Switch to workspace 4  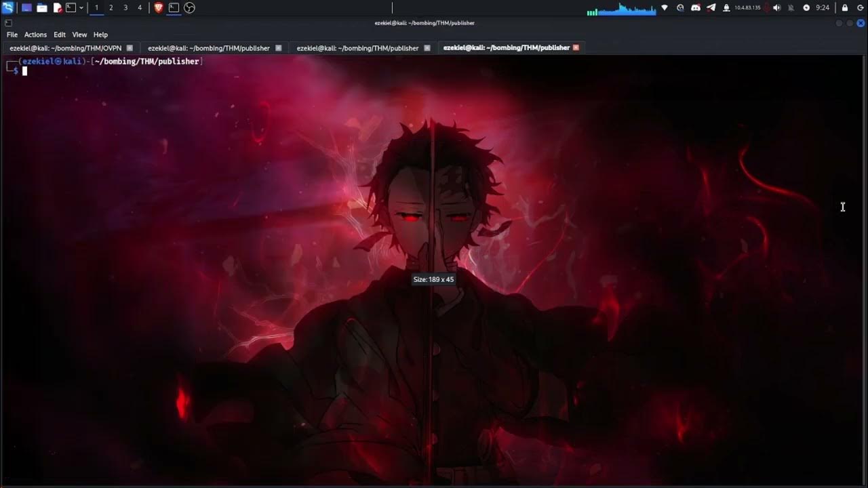pos(140,7)
